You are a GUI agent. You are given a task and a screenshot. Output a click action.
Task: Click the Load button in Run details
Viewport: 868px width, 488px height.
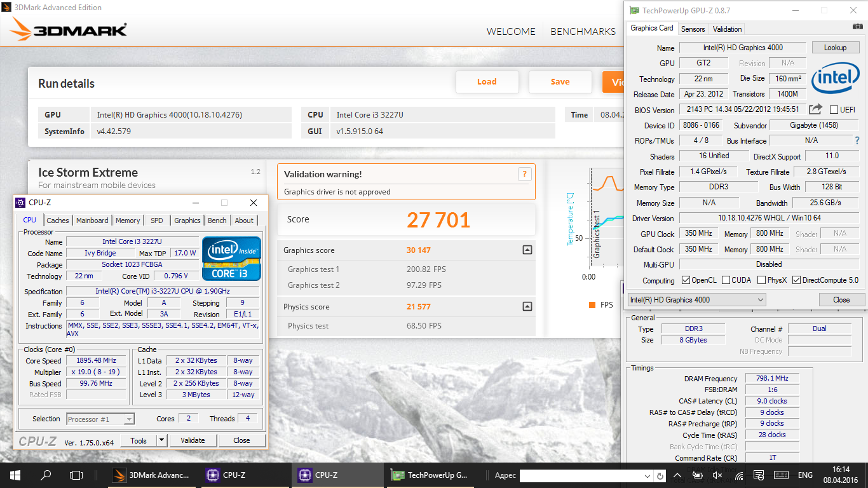(x=487, y=81)
